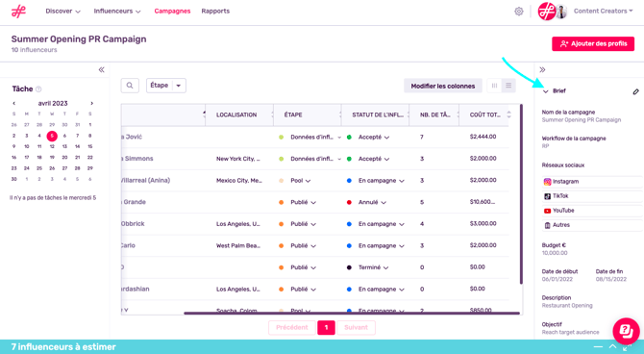The height and width of the screenshot is (354, 644).
Task: Open Données d'infl. stage dropdown in Simmons row
Action: 316,159
